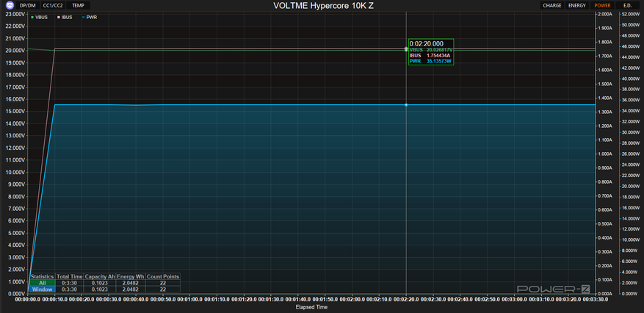Switch to the CC1/CC2 view
Screen dimensions: 644x313
53,6
